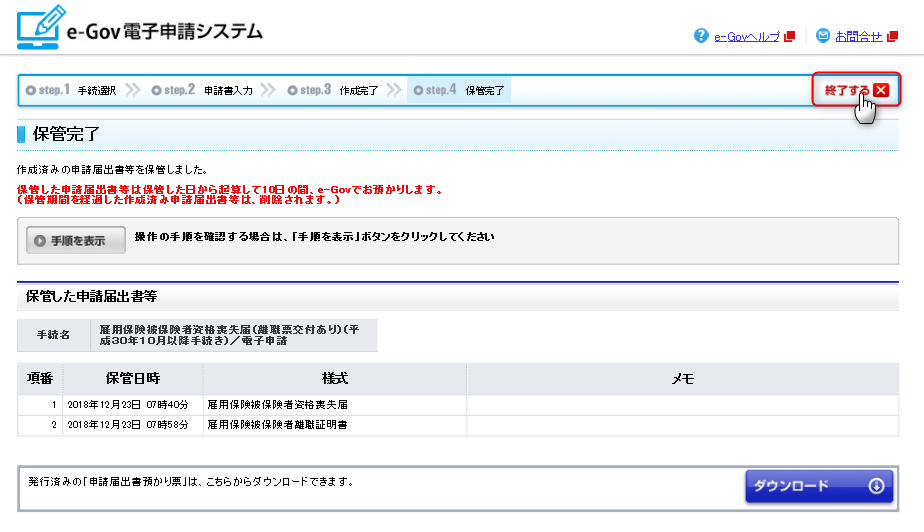Click the e-Gov computer logo icon
This screenshot has height=532, width=924.
coord(39,29)
